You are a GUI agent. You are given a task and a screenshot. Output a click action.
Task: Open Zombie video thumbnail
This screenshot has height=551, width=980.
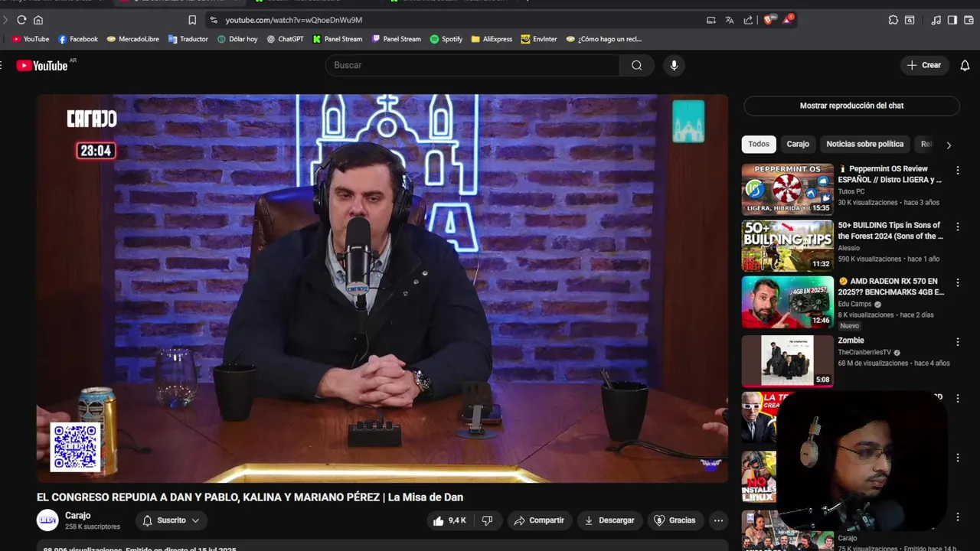click(787, 360)
